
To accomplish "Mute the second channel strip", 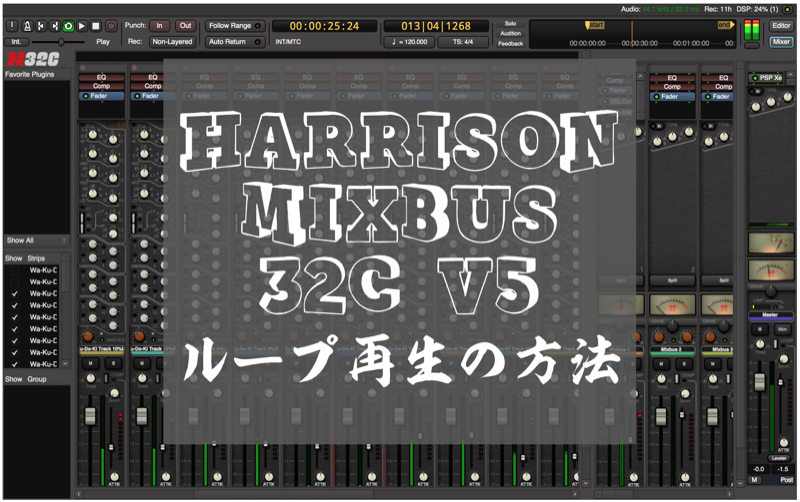I will coord(141,363).
